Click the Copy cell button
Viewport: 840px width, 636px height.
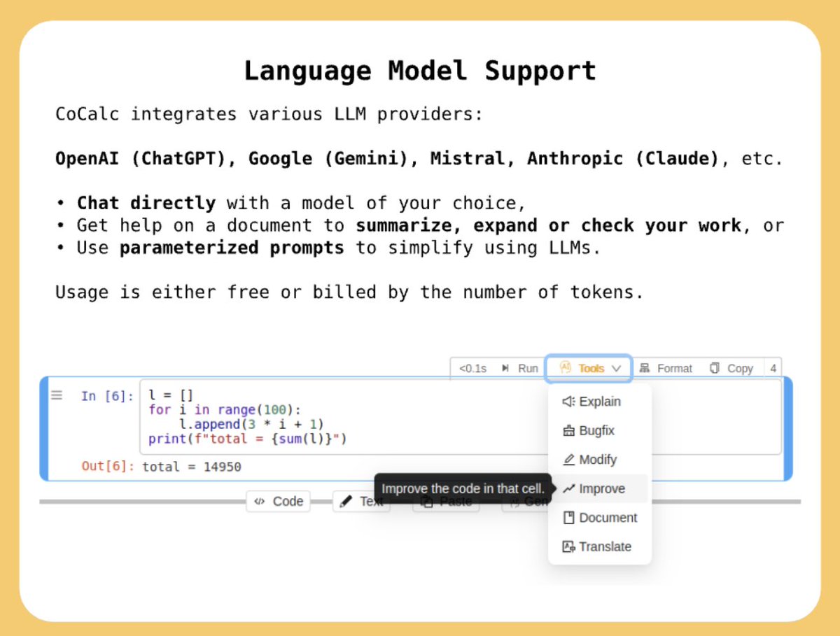click(731, 368)
